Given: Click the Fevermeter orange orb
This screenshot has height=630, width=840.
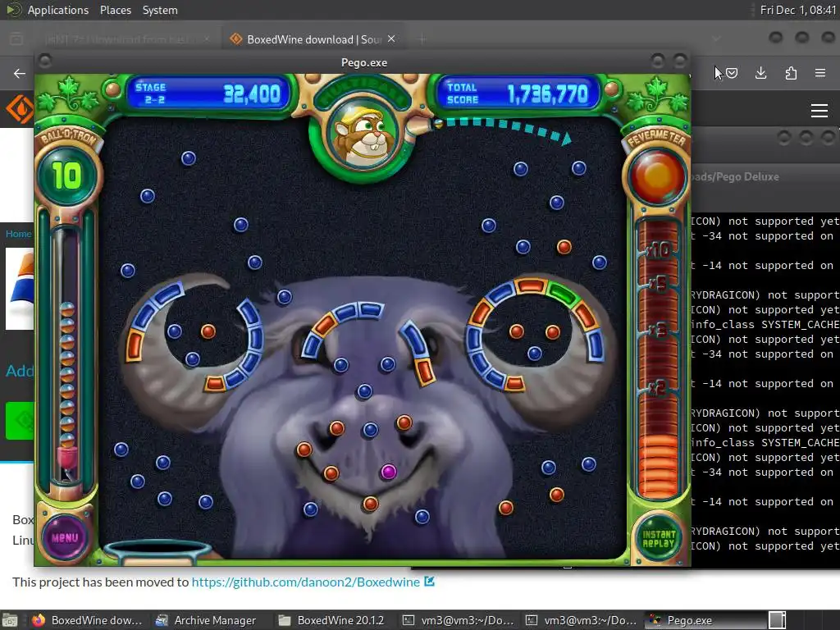Looking at the screenshot, I should click(x=657, y=176).
